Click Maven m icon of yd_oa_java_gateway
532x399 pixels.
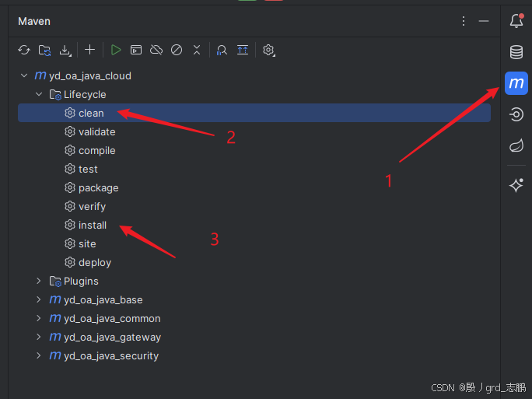pos(55,337)
